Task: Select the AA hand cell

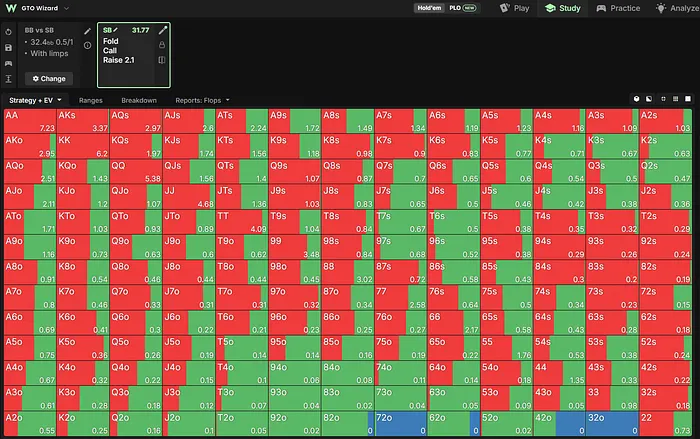Action: click(x=30, y=121)
